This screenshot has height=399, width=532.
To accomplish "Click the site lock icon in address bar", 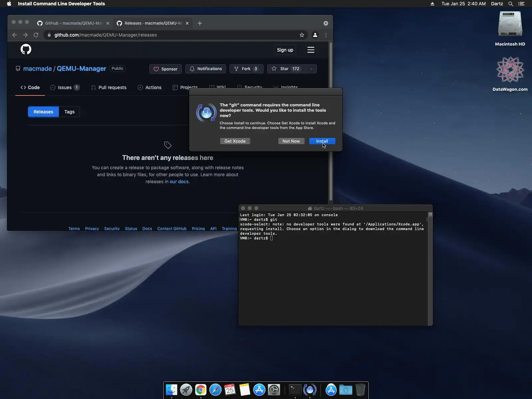I will (49, 35).
